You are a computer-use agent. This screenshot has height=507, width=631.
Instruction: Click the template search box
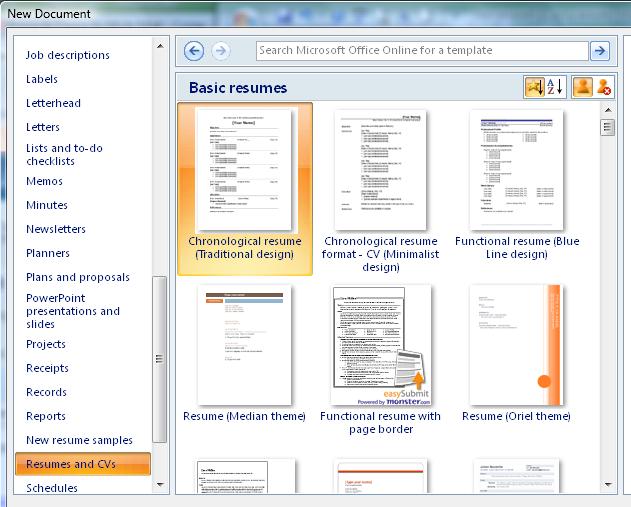(421, 51)
